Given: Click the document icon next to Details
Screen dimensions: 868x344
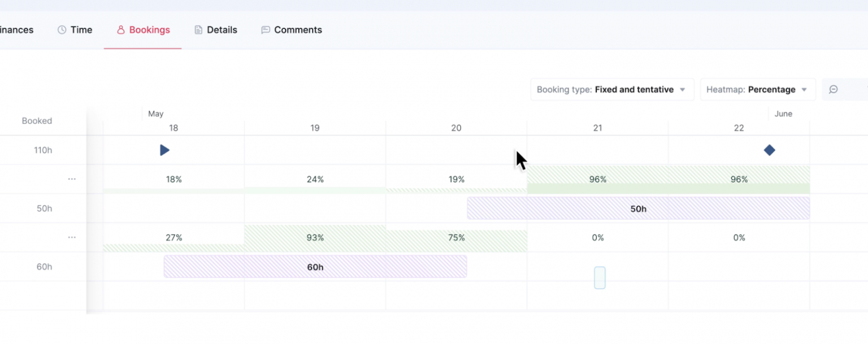Looking at the screenshot, I should (x=198, y=29).
